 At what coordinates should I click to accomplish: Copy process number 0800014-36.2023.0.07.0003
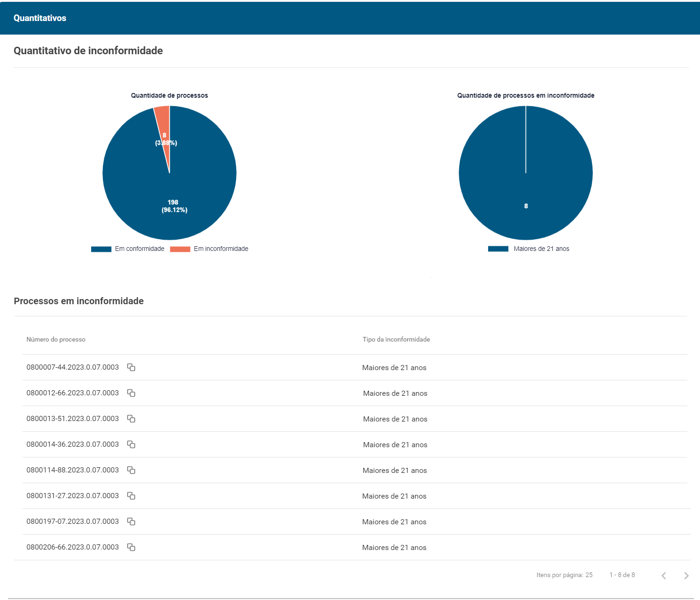tap(131, 444)
